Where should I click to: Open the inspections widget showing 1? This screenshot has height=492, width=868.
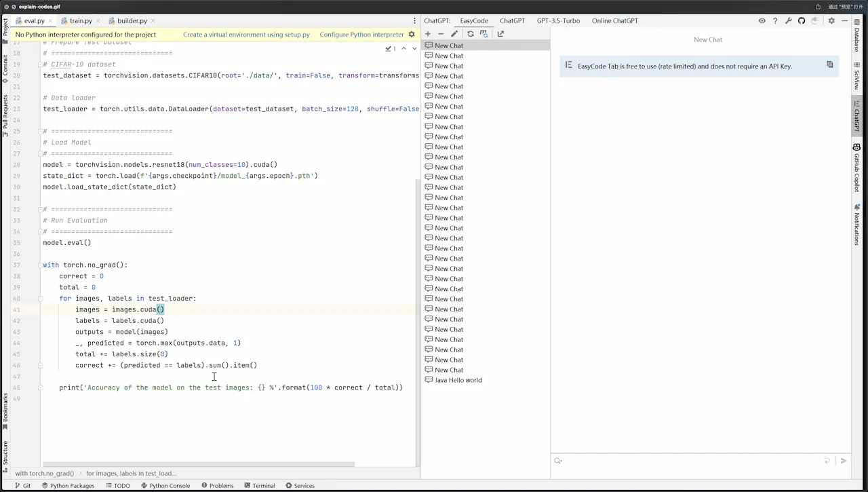391,48
